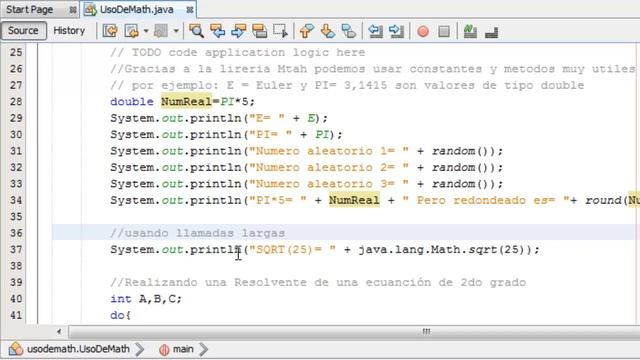
Task: Click the 'double' keyword on line 28
Action: pos(132,102)
